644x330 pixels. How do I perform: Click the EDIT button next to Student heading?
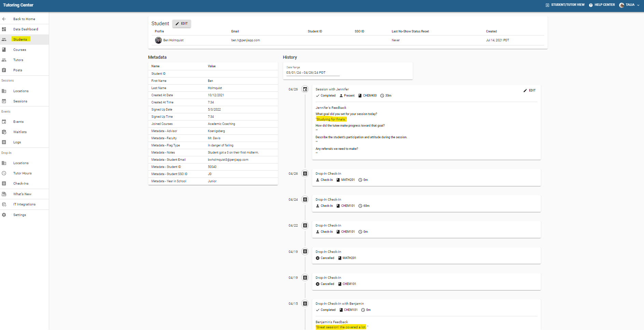[181, 24]
